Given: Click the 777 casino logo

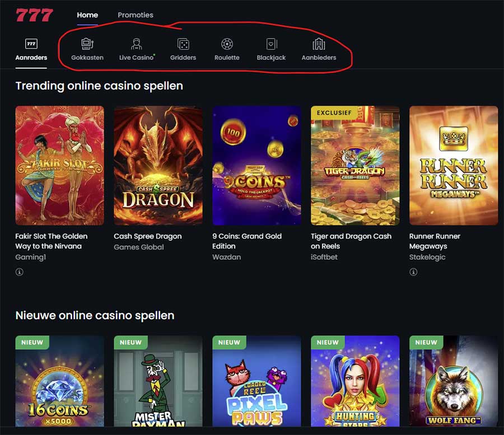Looking at the screenshot, I should click(34, 15).
